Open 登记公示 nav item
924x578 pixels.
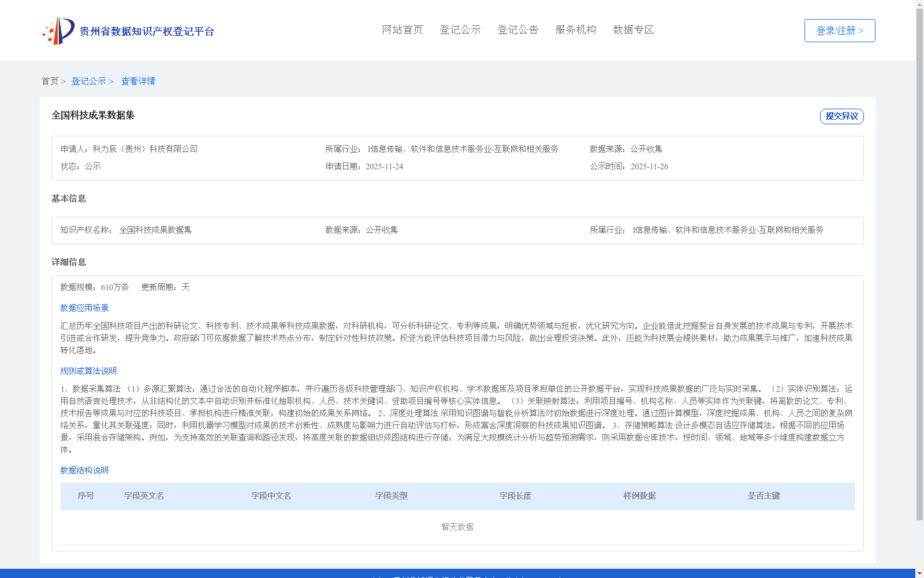click(x=460, y=29)
